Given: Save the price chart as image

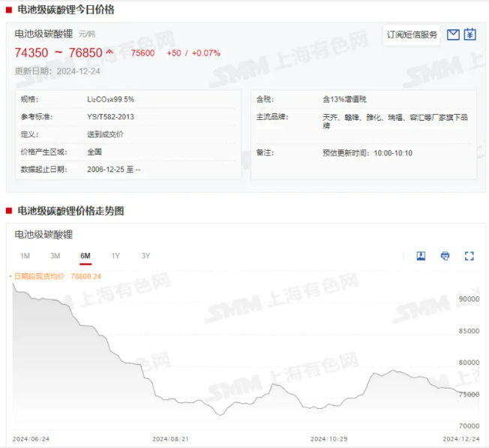Looking at the screenshot, I should click(x=421, y=256).
